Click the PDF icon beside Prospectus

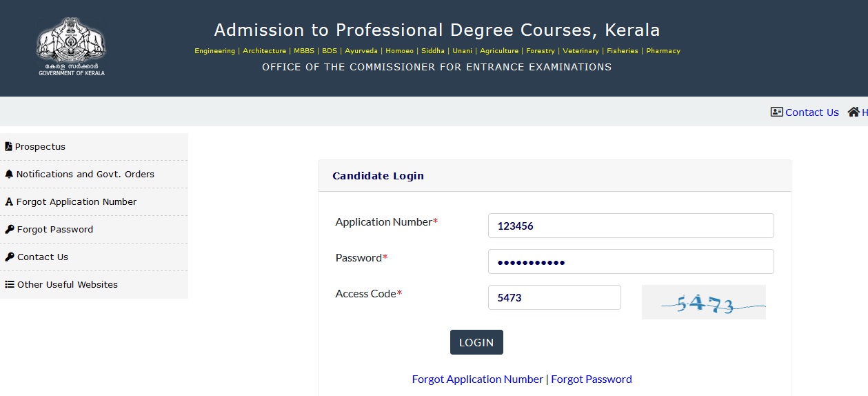tap(8, 146)
